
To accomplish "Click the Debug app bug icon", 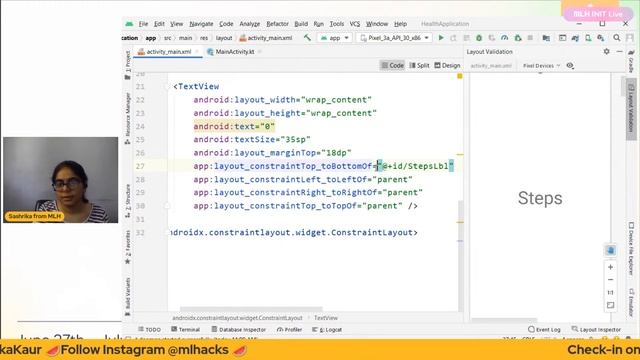I will (x=479, y=38).
